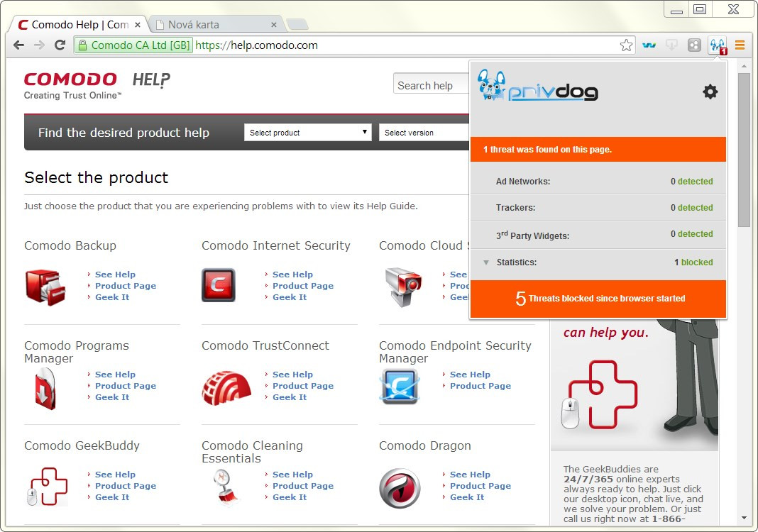
Task: Expand the Statistics row triangle
Action: coord(486,262)
